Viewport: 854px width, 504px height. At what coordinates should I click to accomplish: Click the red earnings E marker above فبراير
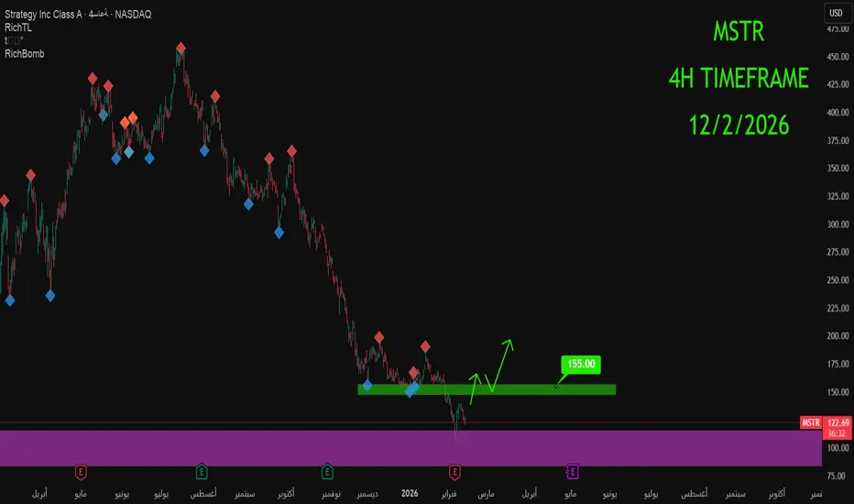coord(454,472)
